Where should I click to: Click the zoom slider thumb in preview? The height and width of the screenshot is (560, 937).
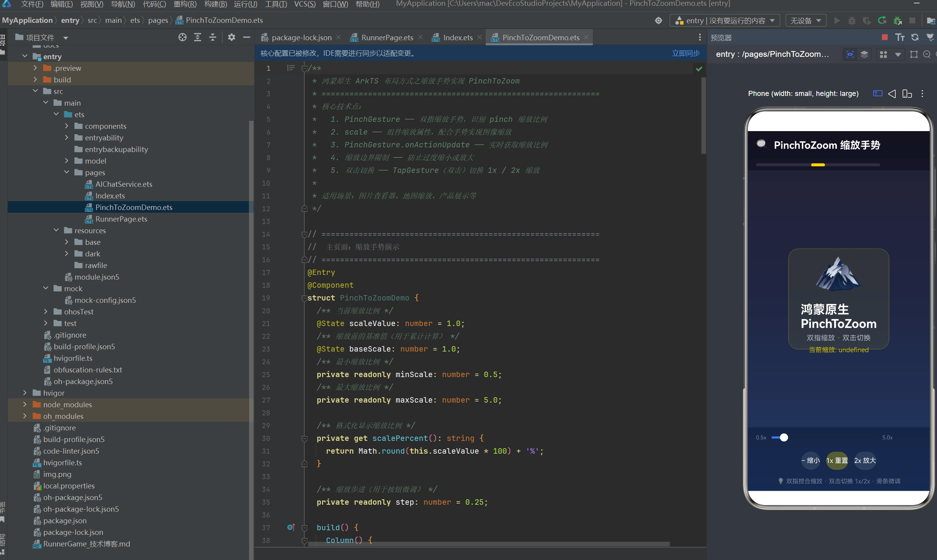[784, 437]
